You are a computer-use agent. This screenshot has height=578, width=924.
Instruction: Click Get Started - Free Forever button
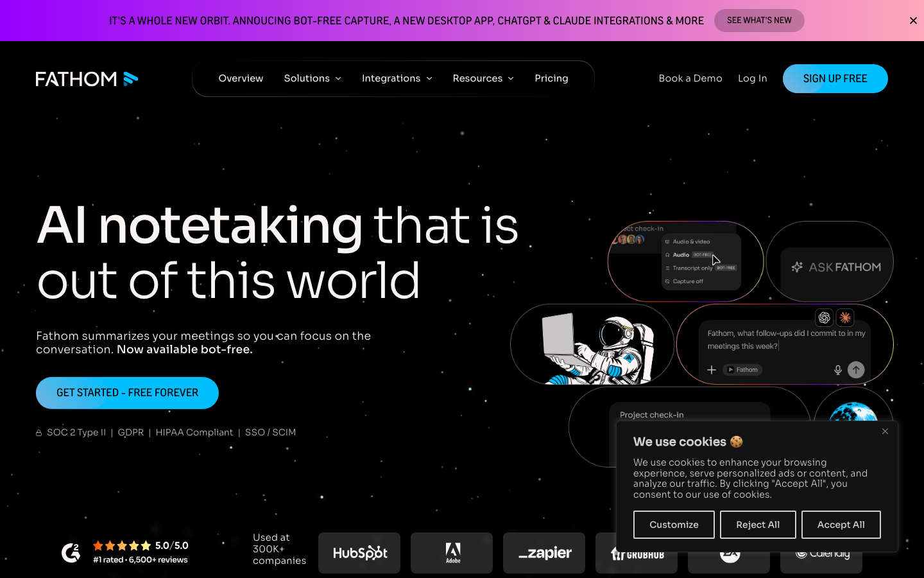pos(127,393)
